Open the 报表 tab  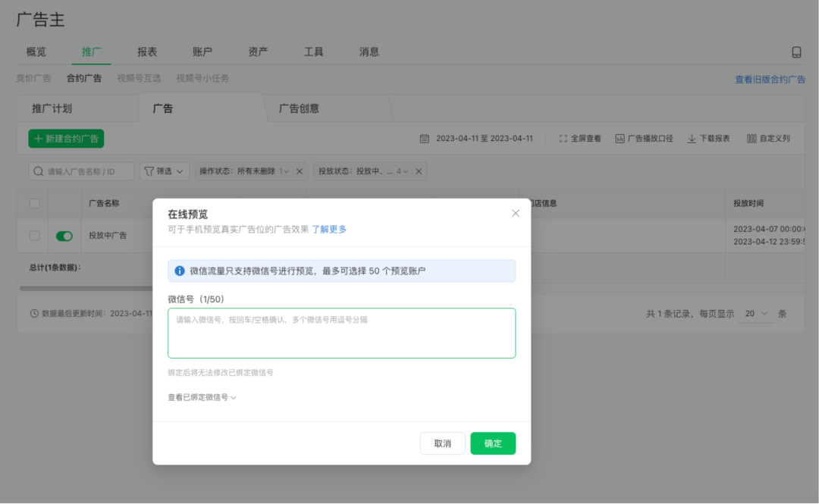[147, 52]
